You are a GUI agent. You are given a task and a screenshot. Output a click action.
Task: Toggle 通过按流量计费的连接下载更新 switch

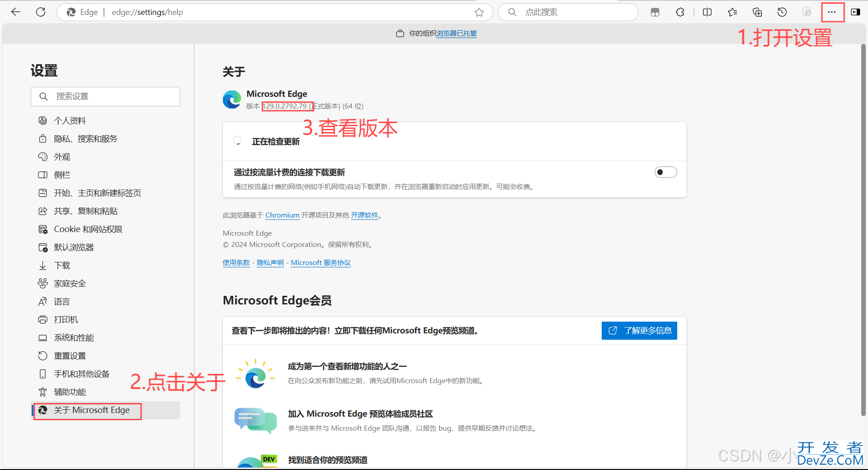[665, 172]
